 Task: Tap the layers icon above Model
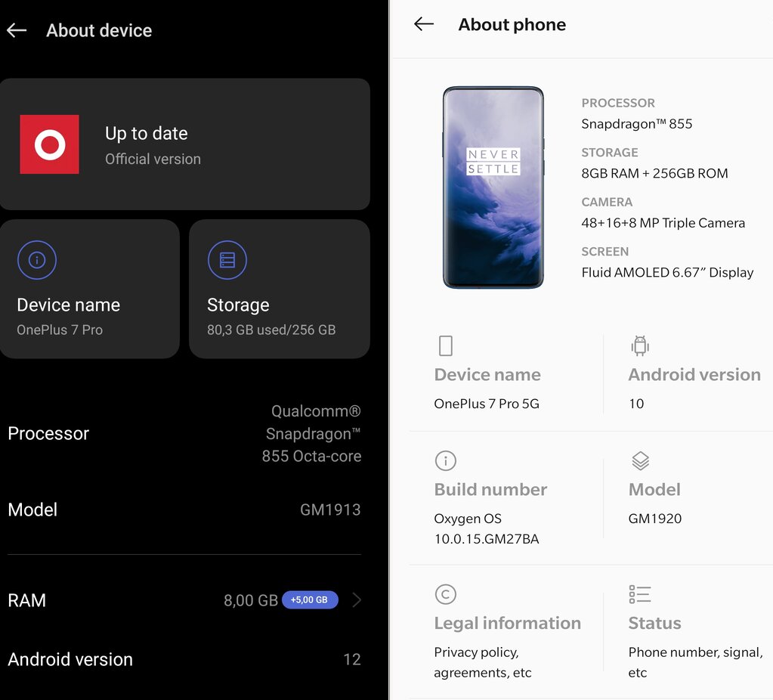(640, 461)
